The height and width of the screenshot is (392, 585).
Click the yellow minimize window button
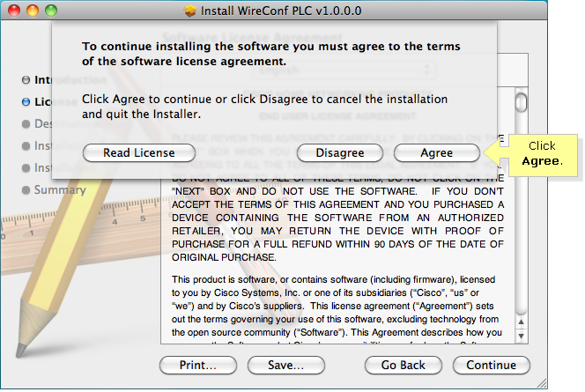pyautogui.click(x=33, y=11)
